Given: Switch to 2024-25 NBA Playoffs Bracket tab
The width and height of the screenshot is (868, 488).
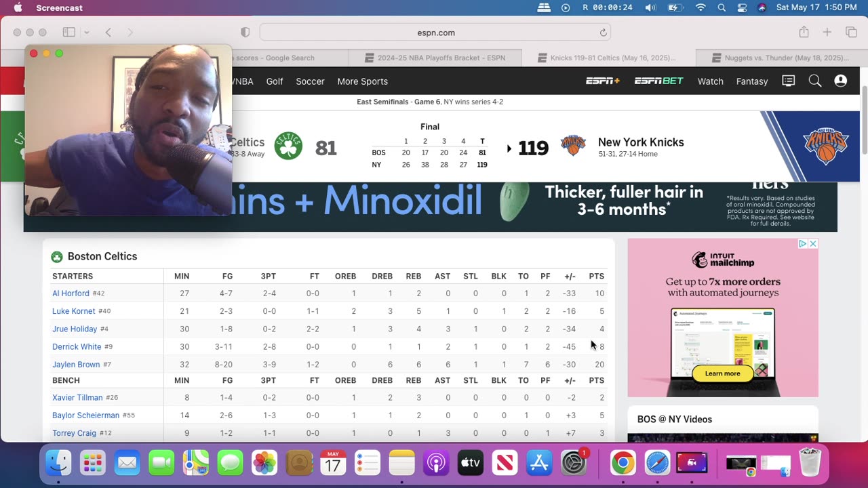Looking at the screenshot, I should 435,58.
